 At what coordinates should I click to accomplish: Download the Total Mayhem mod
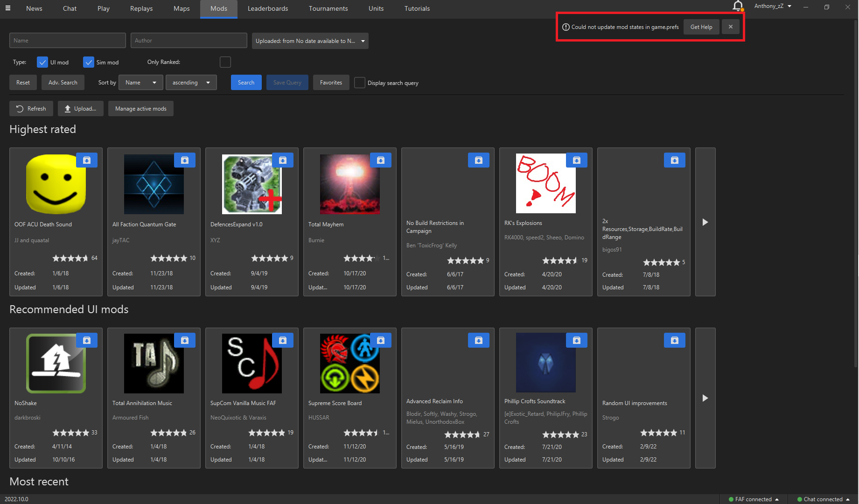point(381,160)
